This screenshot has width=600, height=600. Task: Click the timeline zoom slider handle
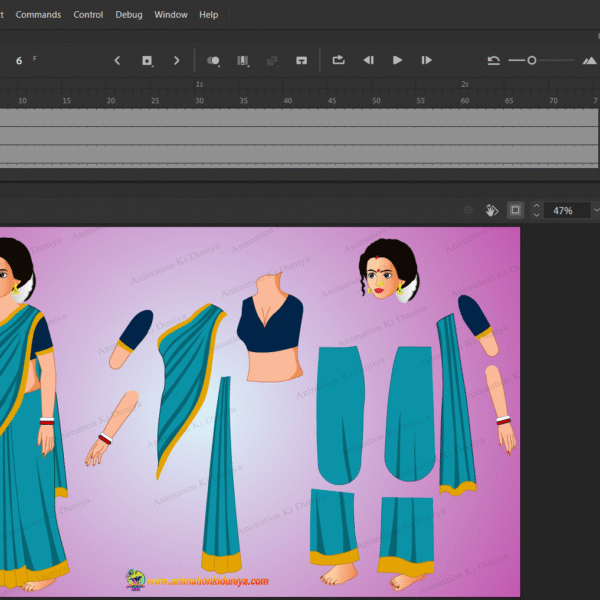click(532, 60)
